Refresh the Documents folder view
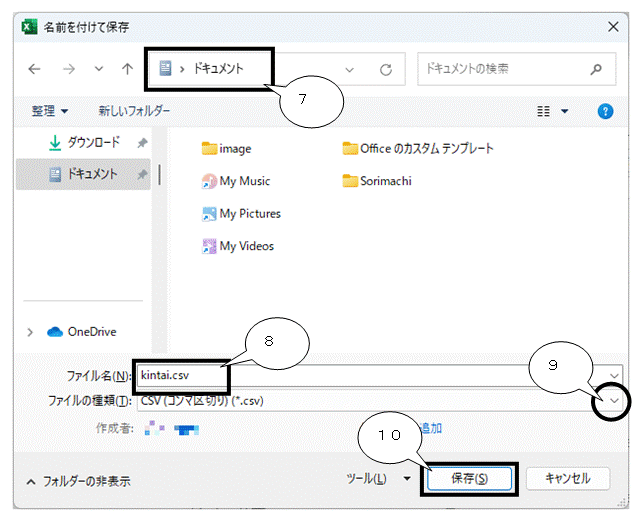The height and width of the screenshot is (520, 642). tap(385, 70)
